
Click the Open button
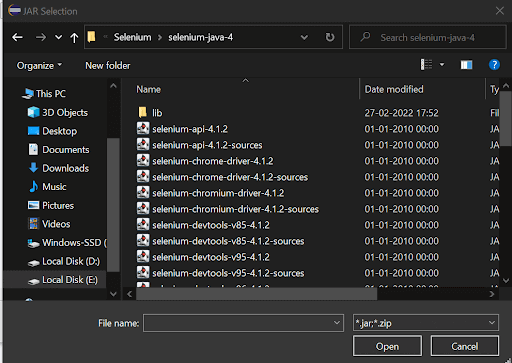click(x=387, y=346)
